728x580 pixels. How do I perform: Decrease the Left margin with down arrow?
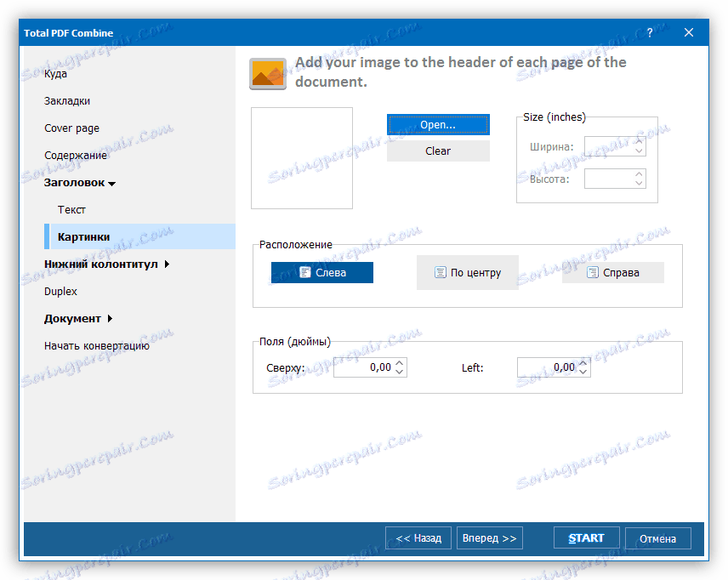point(583,372)
